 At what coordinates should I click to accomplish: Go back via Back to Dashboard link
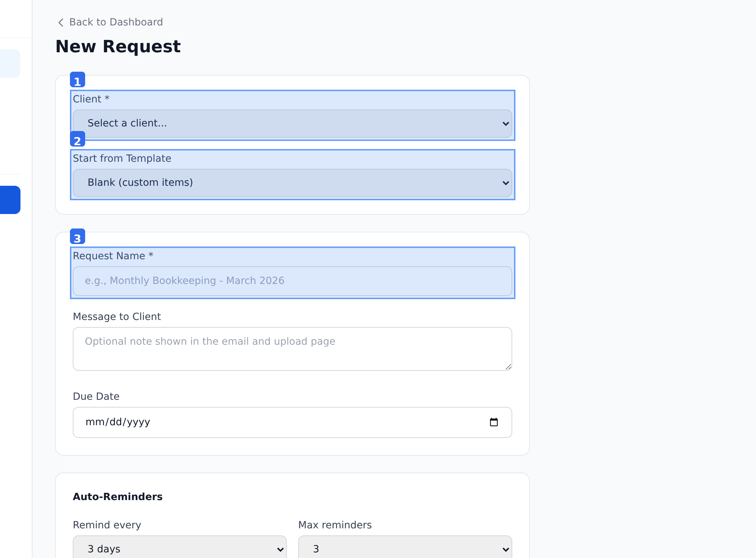point(116,22)
